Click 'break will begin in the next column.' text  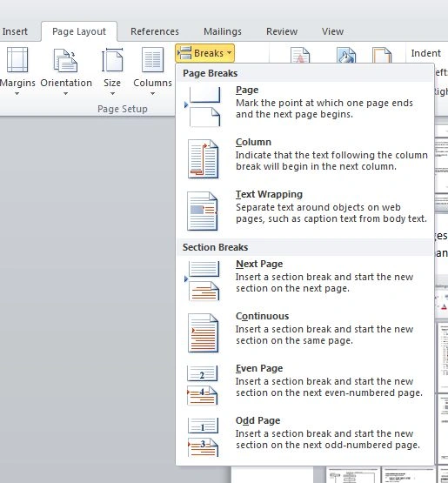click(x=316, y=166)
